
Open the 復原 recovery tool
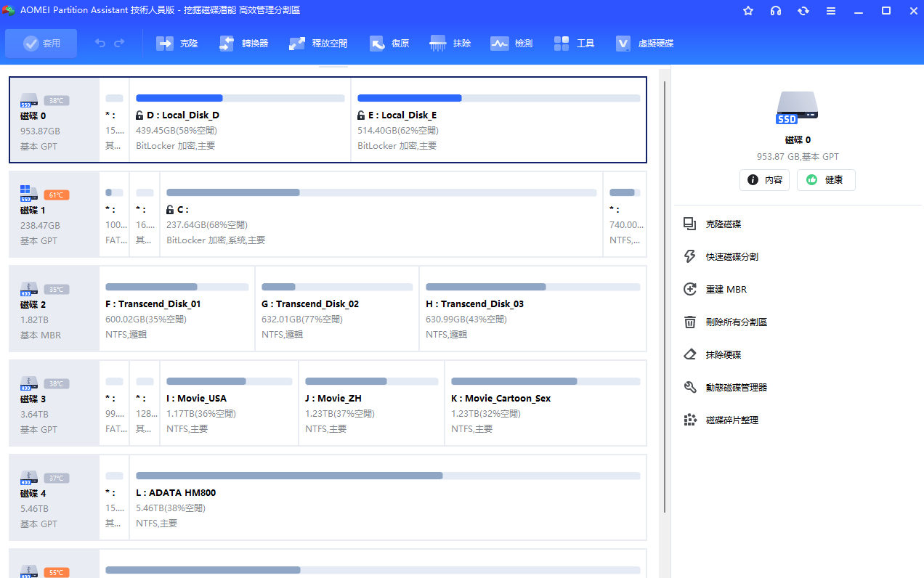(x=389, y=44)
